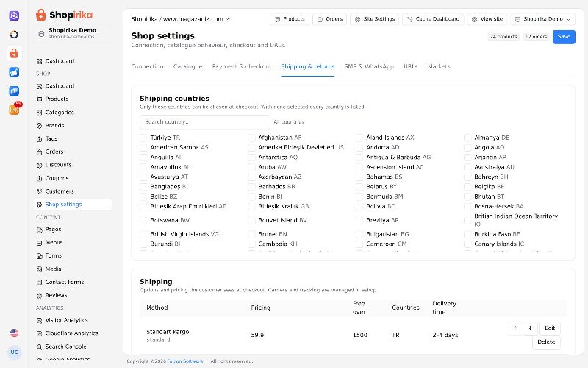588x368 pixels.
Task: Click the 17 orders badge
Action: [536, 37]
